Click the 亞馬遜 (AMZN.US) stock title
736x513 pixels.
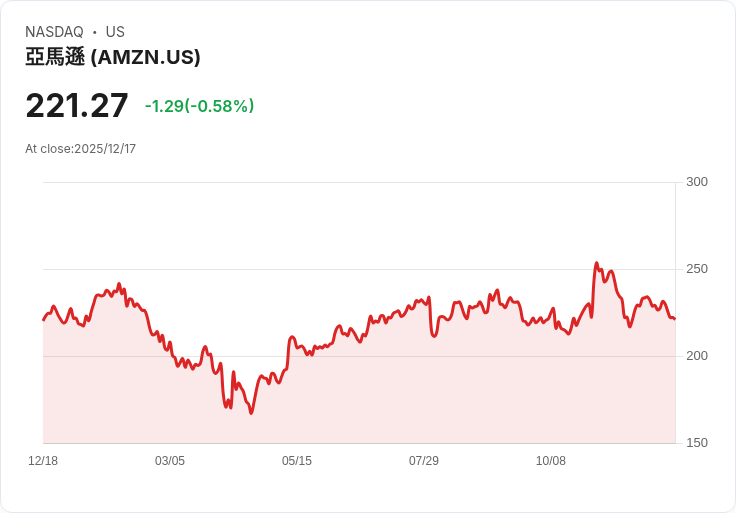click(113, 57)
